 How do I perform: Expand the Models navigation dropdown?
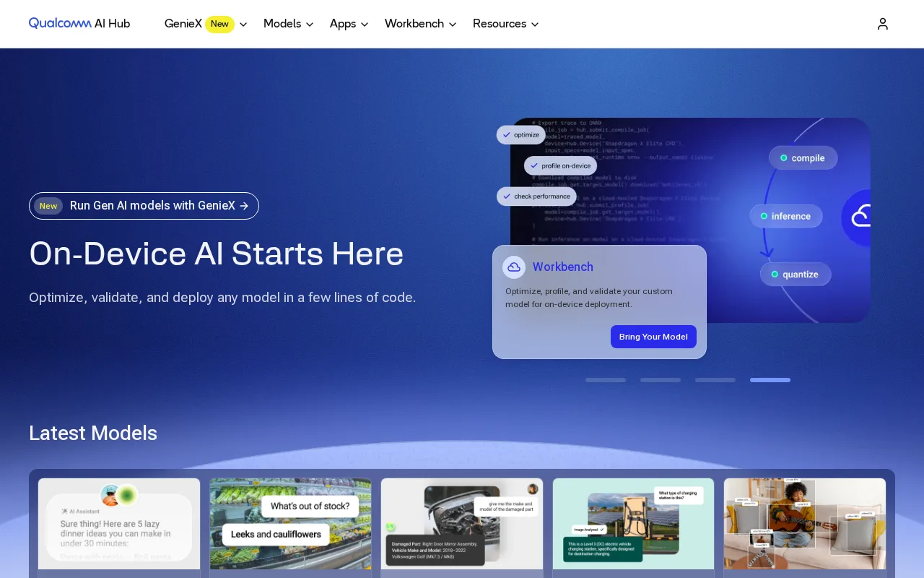pos(288,24)
